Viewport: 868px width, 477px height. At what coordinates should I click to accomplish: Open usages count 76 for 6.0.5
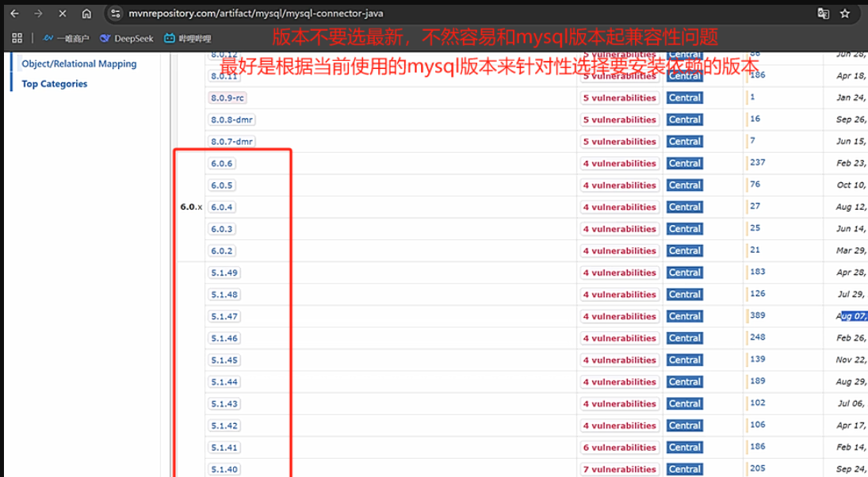pos(755,185)
